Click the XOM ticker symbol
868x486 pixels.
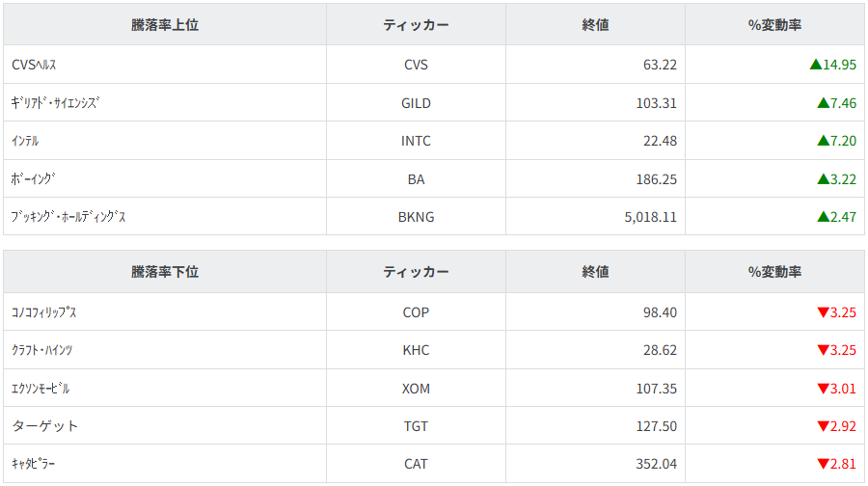(x=416, y=389)
